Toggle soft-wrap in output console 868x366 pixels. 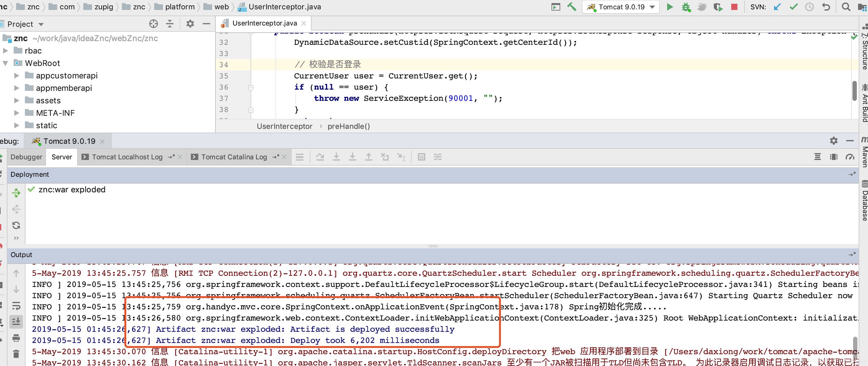tap(16, 306)
